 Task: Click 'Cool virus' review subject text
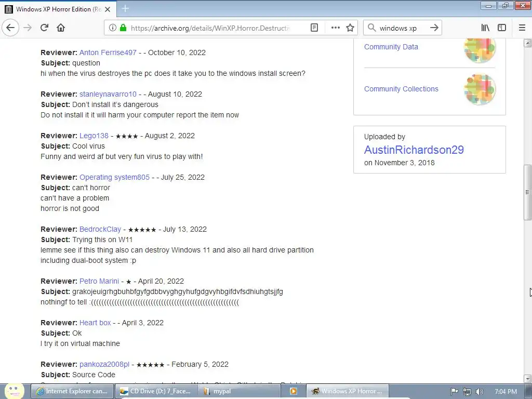coord(88,146)
